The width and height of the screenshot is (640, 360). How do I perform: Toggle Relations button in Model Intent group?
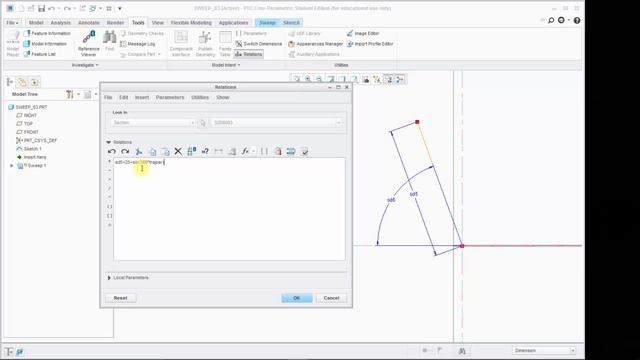coord(248,54)
